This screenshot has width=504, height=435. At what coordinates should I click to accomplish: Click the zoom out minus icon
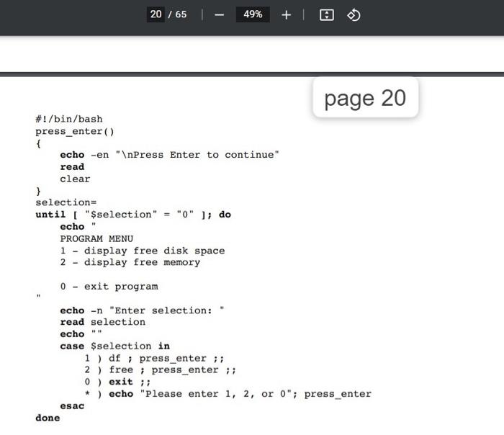point(219,15)
